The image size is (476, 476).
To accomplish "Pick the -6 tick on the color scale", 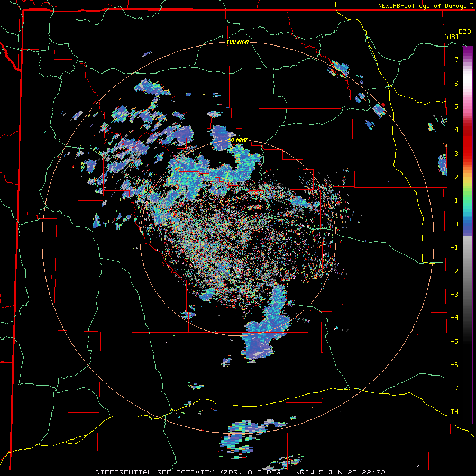I will (454, 365).
